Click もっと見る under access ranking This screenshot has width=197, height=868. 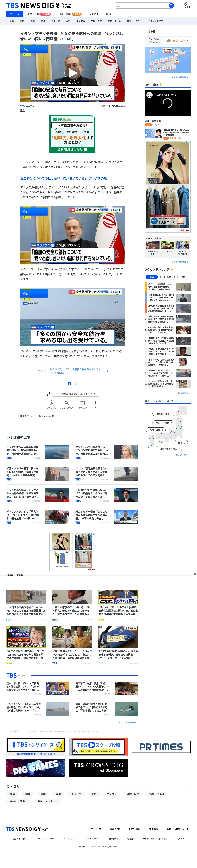tap(184, 393)
